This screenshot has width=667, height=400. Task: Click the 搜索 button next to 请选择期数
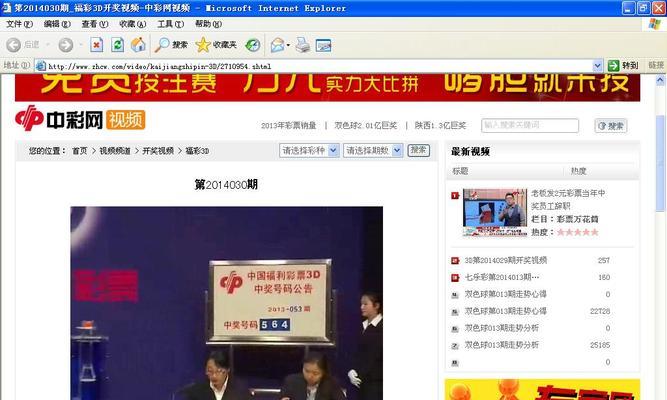[x=419, y=150]
